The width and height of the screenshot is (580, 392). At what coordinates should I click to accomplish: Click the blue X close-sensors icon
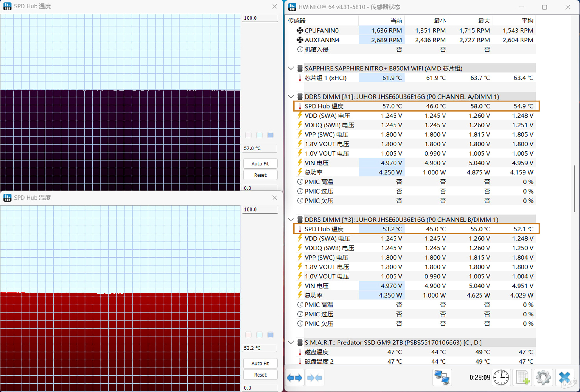click(565, 378)
